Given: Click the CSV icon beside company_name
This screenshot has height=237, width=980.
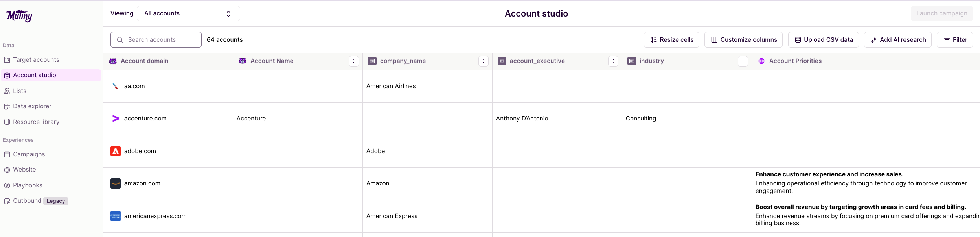Looking at the screenshot, I should tap(372, 61).
